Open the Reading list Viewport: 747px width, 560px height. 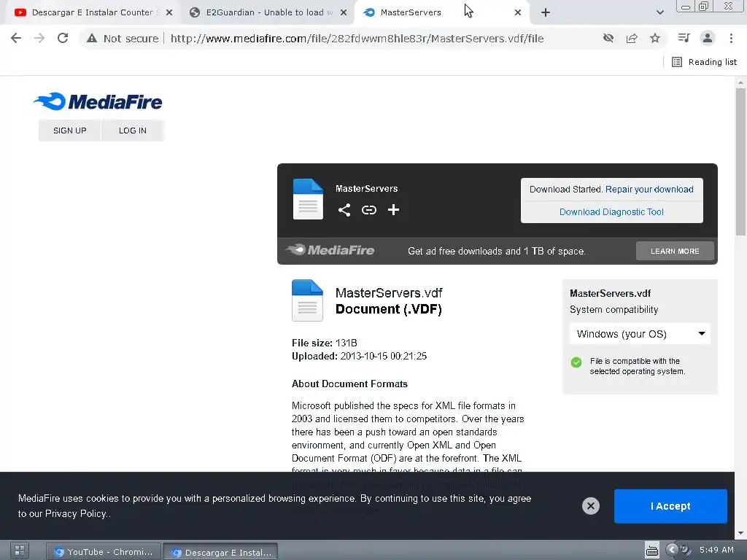pos(704,62)
